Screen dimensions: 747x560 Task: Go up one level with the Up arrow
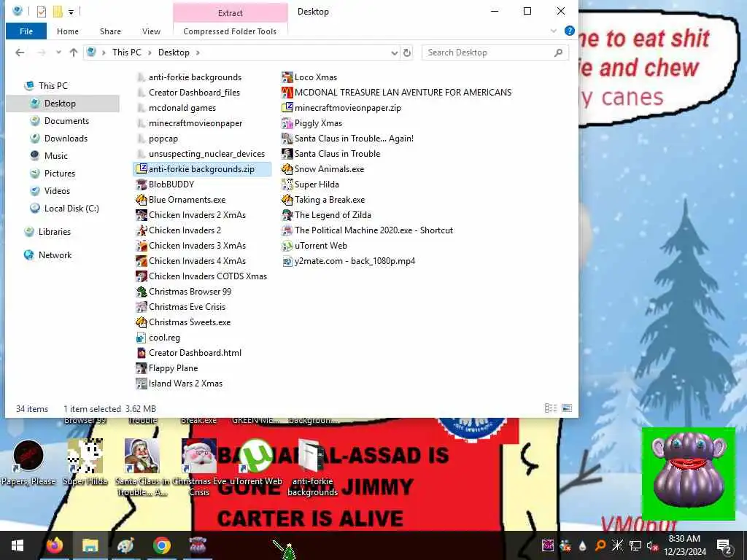[x=74, y=52]
